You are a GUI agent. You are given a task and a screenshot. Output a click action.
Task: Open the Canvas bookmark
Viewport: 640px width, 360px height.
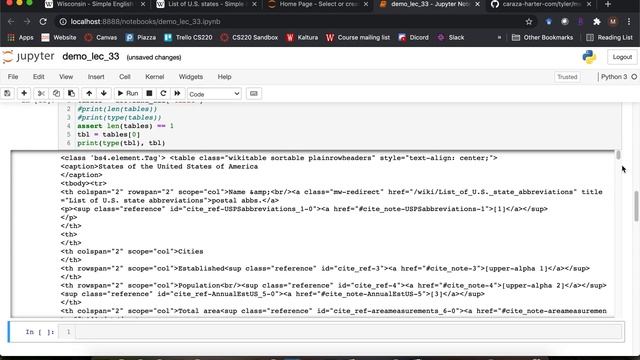pyautogui.click(x=100, y=38)
